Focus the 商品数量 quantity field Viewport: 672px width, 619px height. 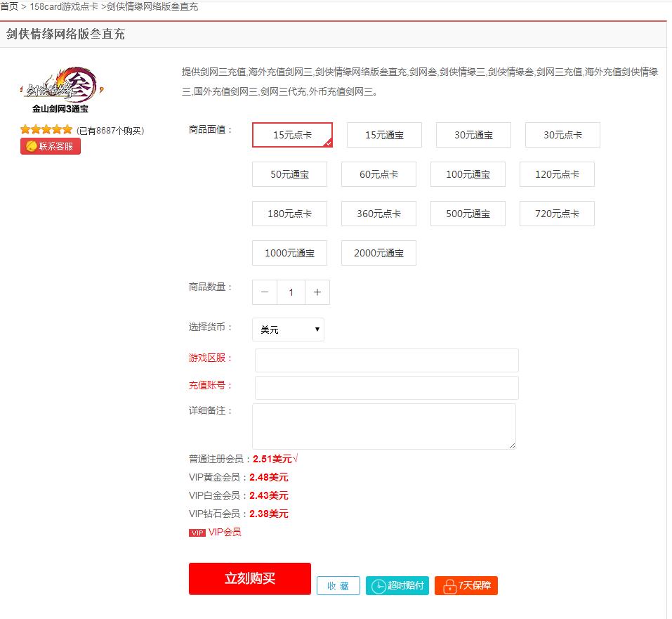click(x=291, y=292)
